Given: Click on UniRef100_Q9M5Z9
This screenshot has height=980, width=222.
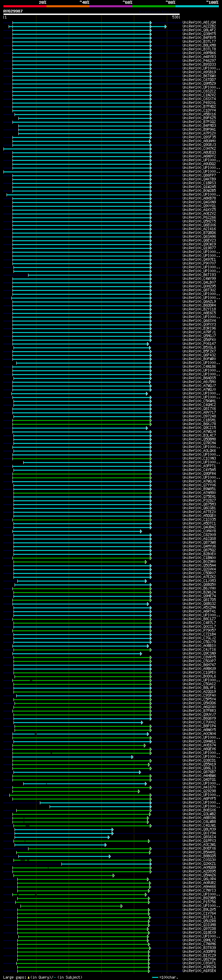Looking at the screenshot, I should tap(199, 84).
